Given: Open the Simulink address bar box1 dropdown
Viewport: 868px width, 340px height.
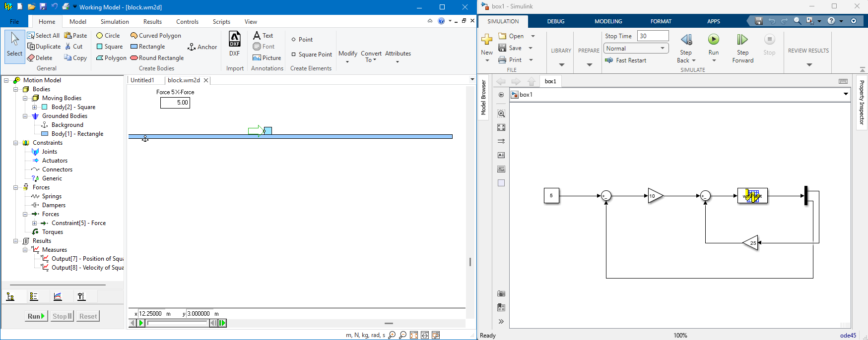Looking at the screenshot, I should (846, 94).
